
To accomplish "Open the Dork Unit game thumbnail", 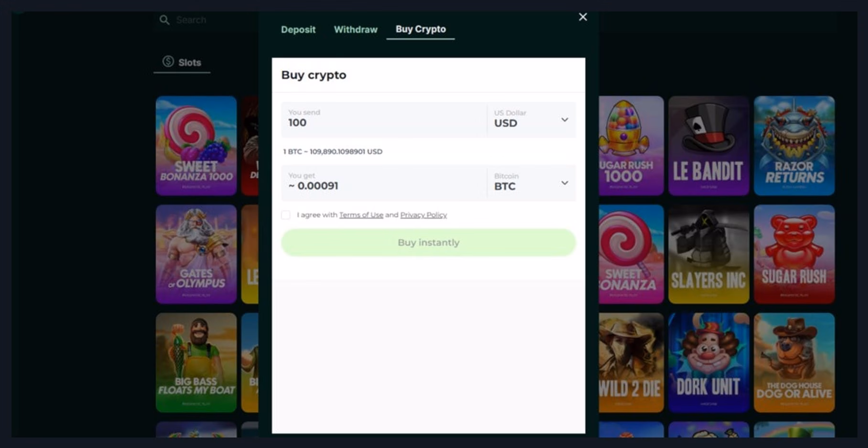I will (708, 363).
